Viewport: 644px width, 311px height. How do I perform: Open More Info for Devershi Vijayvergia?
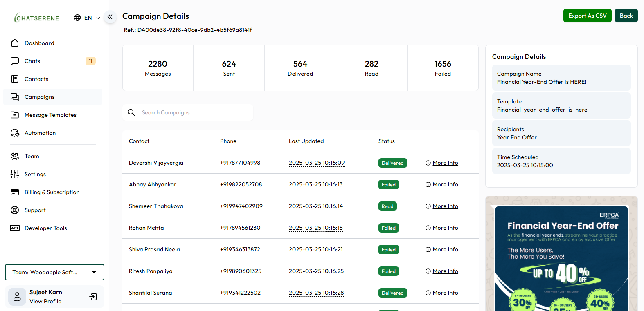445,163
